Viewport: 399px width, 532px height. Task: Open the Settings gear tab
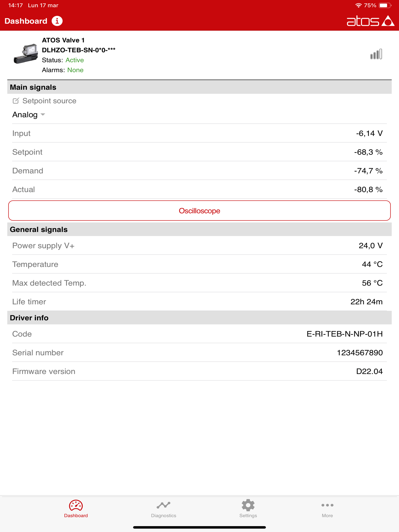point(248,509)
